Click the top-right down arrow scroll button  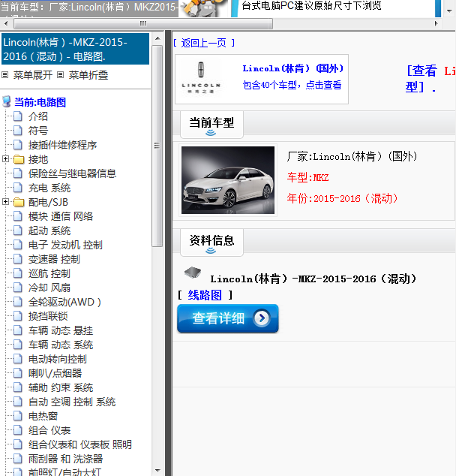pyautogui.click(x=449, y=11)
